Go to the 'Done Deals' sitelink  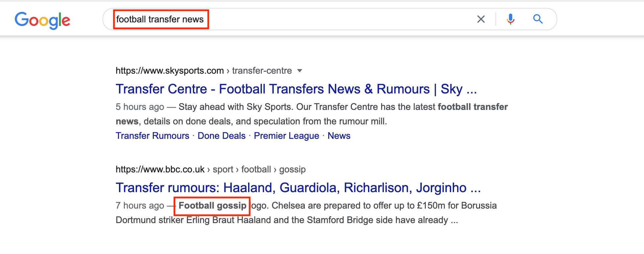[221, 136]
